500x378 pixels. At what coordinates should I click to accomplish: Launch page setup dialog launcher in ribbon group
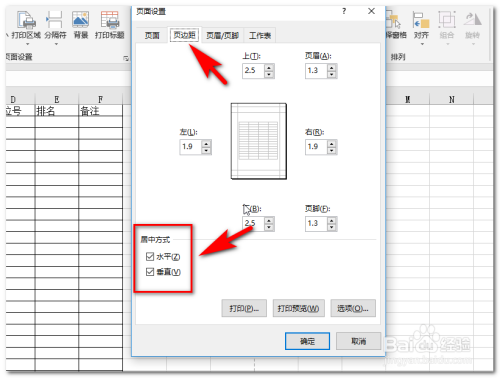point(126,59)
